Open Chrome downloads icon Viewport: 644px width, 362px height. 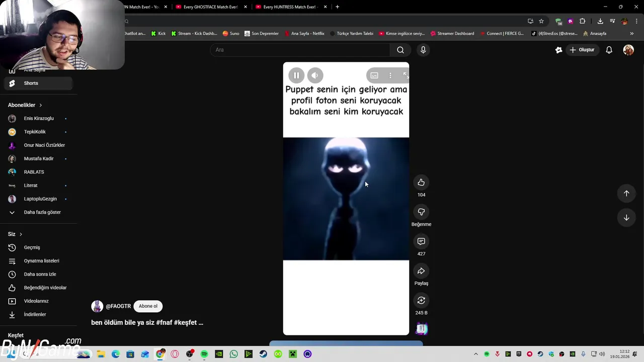click(x=600, y=21)
